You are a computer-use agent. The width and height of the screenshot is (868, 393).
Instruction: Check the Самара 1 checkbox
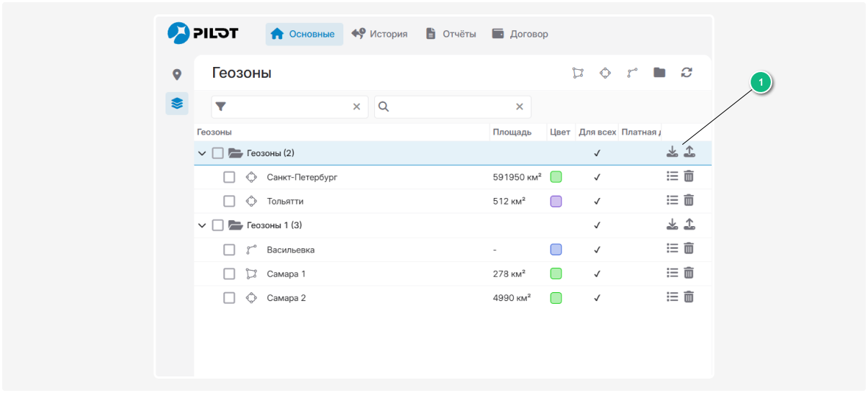pos(229,274)
